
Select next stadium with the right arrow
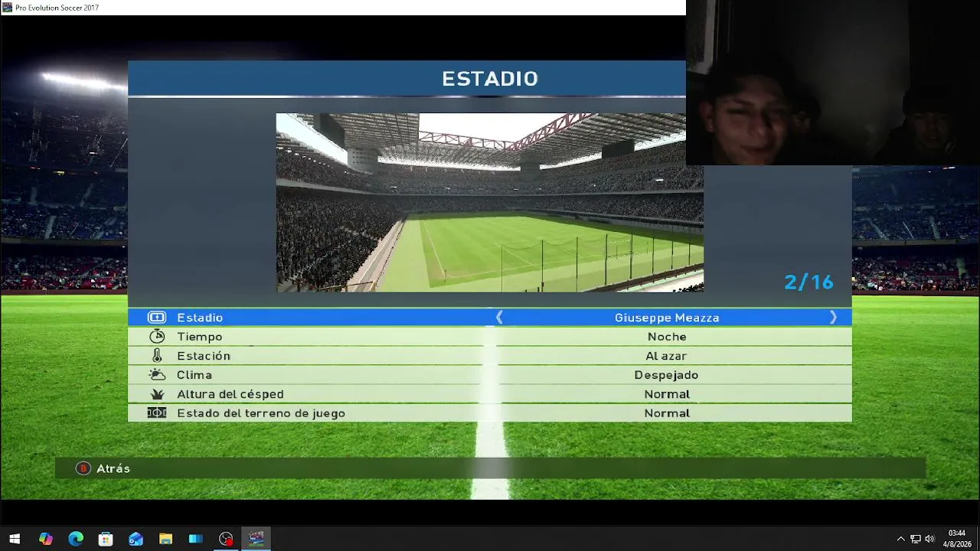(833, 318)
